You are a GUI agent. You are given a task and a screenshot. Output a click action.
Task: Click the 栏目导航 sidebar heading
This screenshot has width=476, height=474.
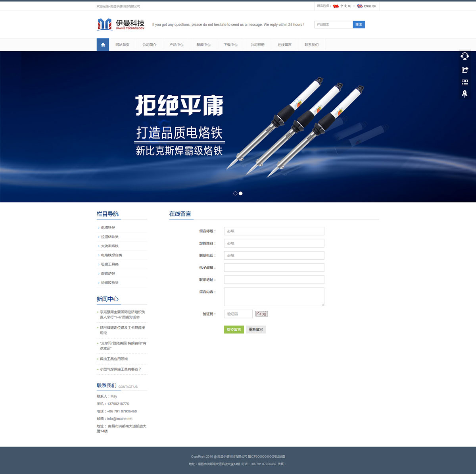click(107, 214)
